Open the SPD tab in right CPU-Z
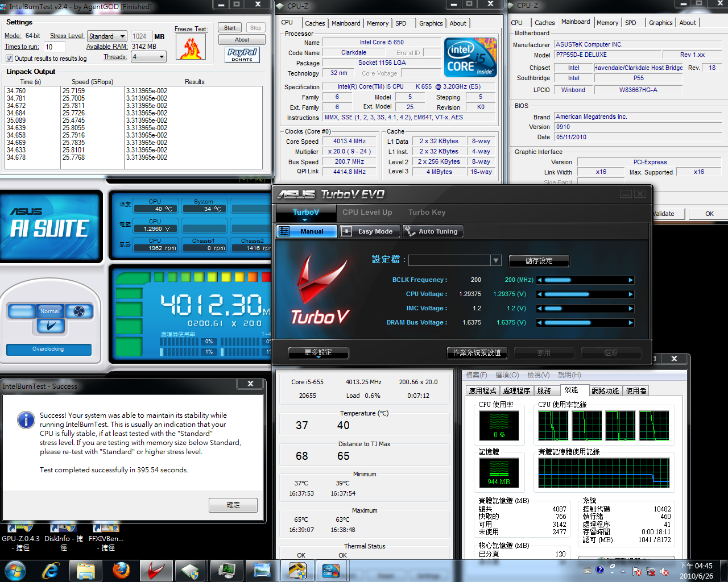This screenshot has height=582, width=728. [631, 23]
